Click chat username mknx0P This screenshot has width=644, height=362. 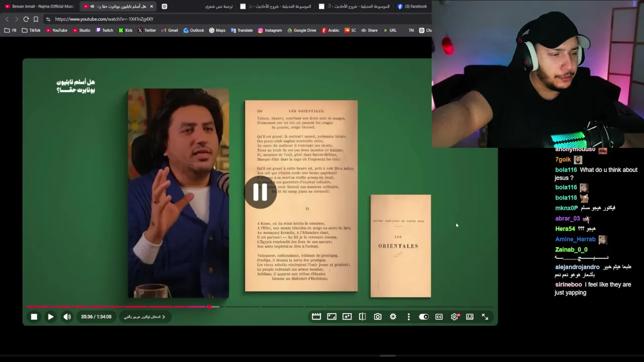(567, 208)
